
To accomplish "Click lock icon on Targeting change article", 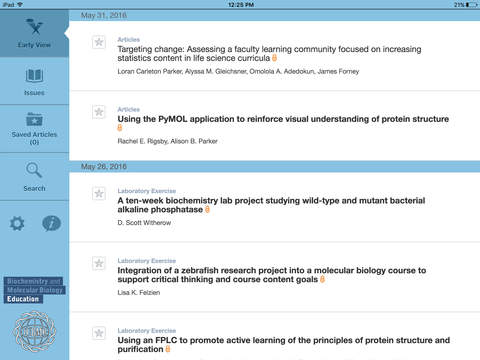I will 274,58.
